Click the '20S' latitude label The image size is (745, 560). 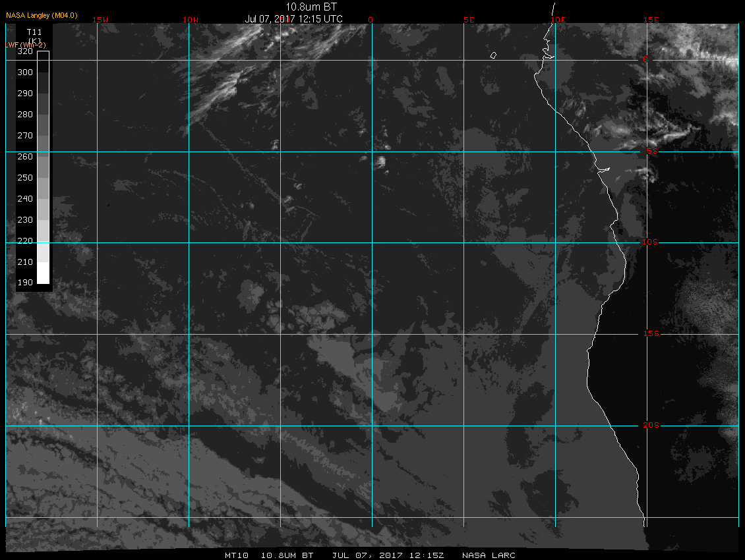click(651, 425)
